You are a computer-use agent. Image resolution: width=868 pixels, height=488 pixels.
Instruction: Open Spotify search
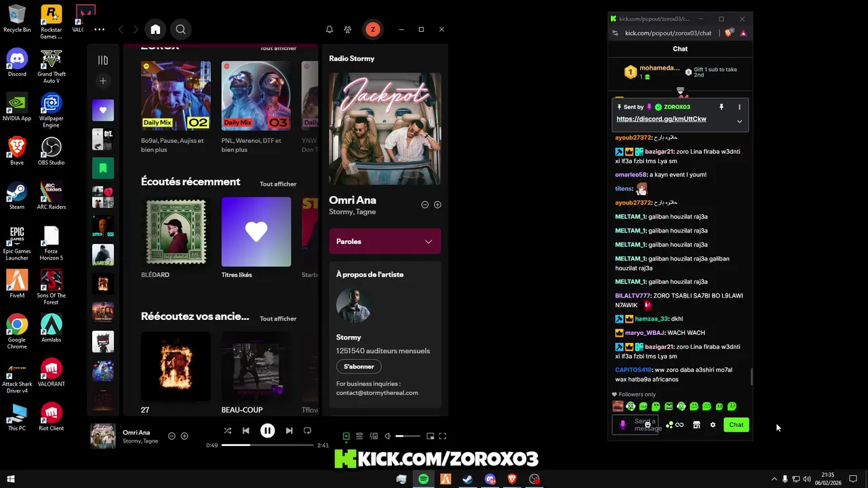pyautogui.click(x=180, y=29)
